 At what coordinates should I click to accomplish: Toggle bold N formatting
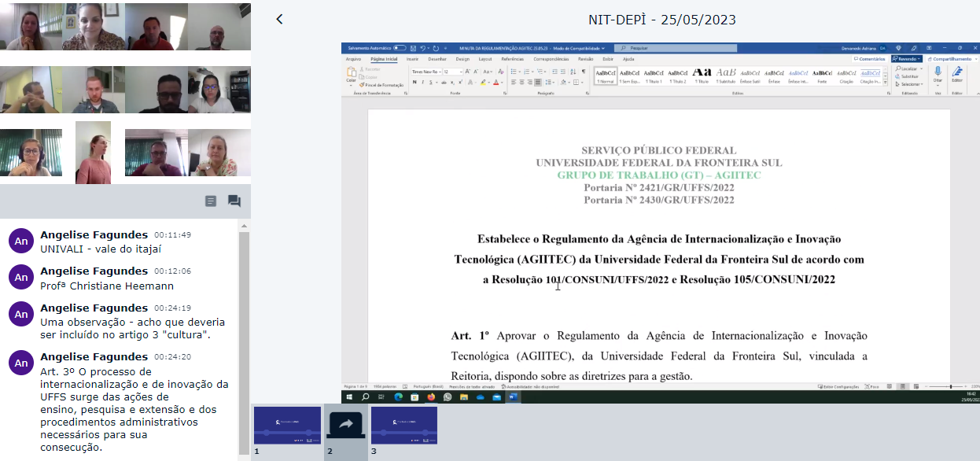(x=414, y=82)
